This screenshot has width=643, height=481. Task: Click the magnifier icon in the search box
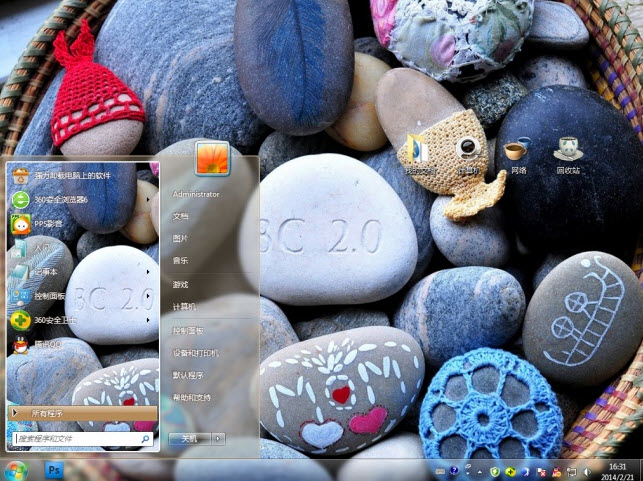[x=145, y=439]
